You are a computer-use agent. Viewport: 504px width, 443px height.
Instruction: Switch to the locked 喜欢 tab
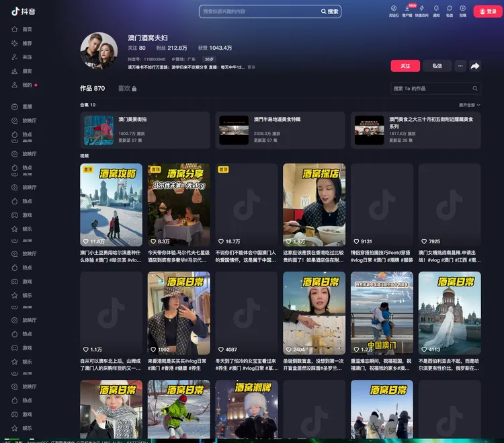pyautogui.click(x=127, y=89)
